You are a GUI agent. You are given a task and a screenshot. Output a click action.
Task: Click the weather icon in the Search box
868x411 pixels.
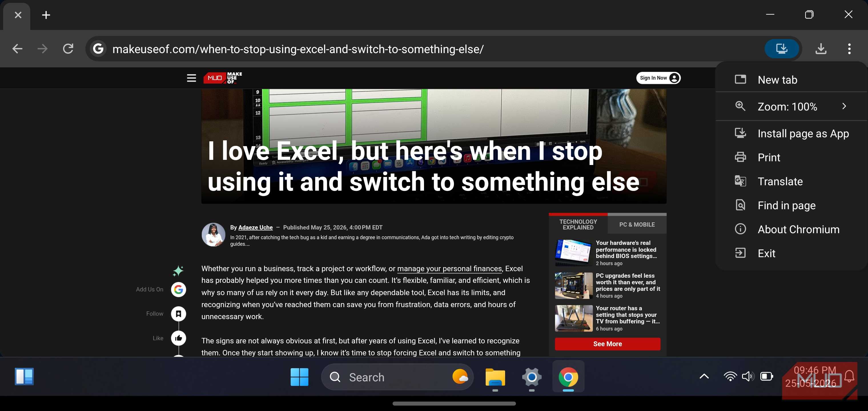coord(460,377)
